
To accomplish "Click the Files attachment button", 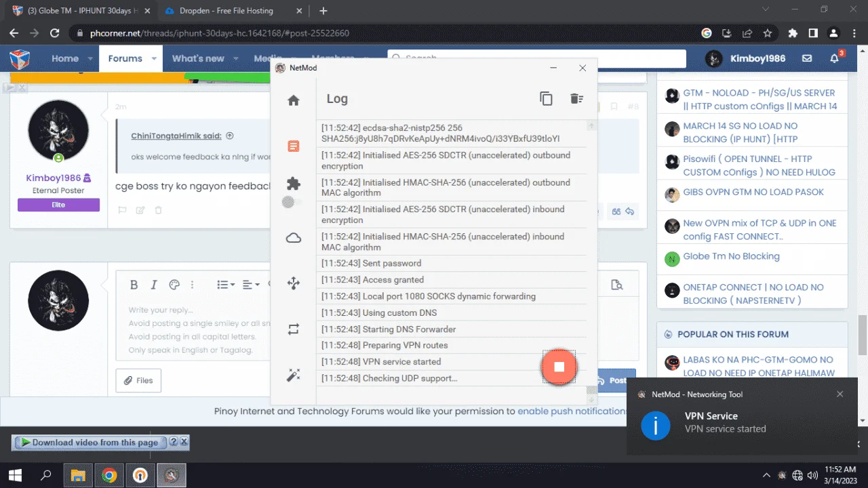I will (138, 380).
